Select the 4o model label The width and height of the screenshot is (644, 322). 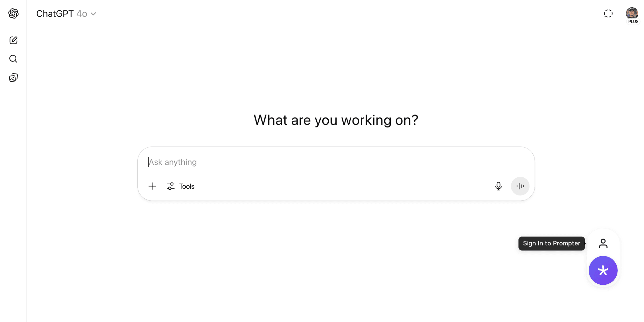pyautogui.click(x=82, y=14)
